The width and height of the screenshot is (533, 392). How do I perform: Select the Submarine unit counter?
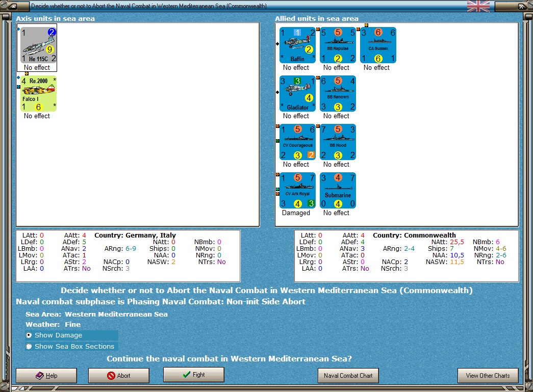tap(338, 191)
